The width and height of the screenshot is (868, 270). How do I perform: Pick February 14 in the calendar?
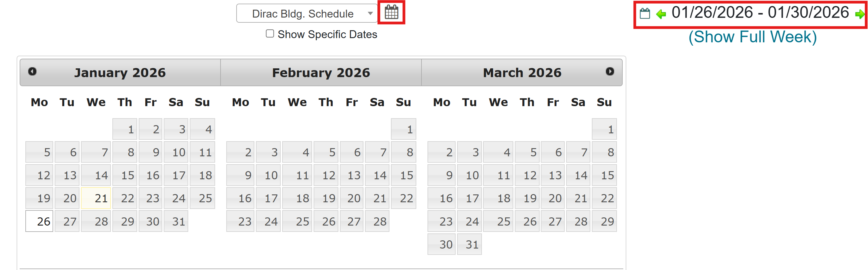(x=377, y=175)
